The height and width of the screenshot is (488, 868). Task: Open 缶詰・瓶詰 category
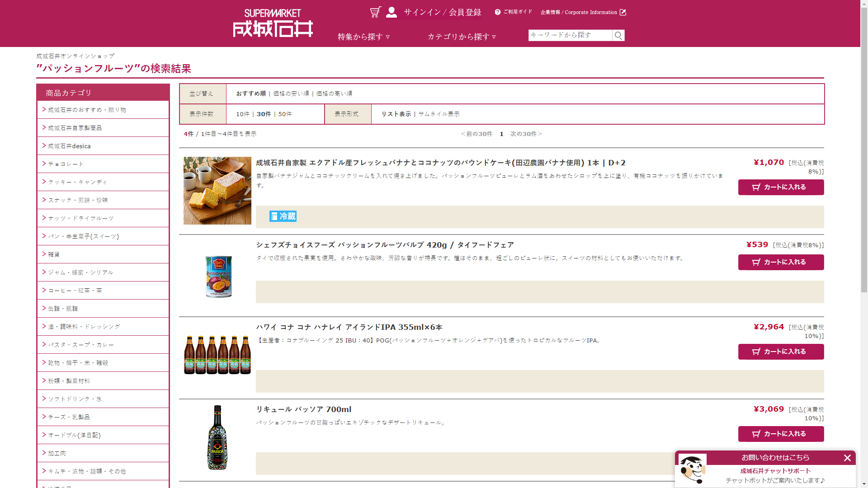pos(63,309)
